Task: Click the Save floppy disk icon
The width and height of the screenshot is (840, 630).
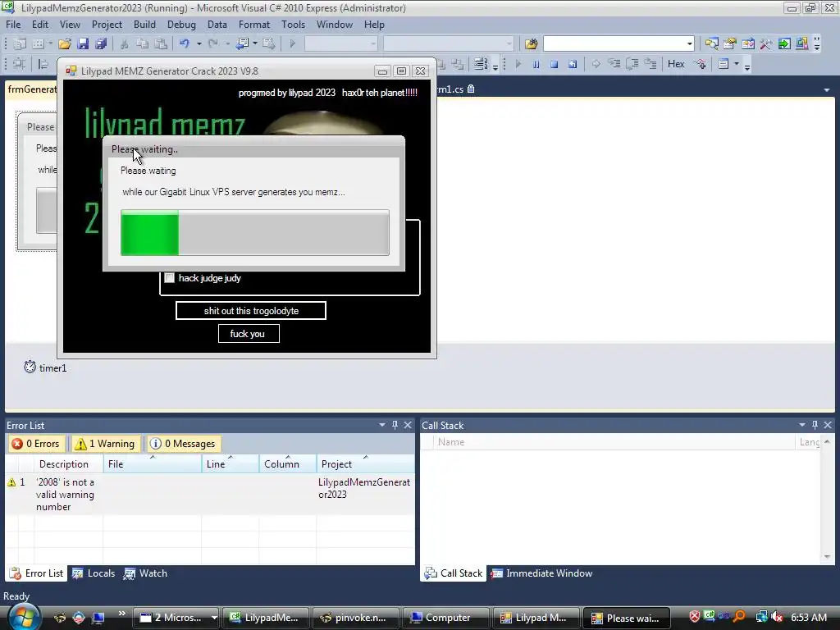Action: click(83, 43)
